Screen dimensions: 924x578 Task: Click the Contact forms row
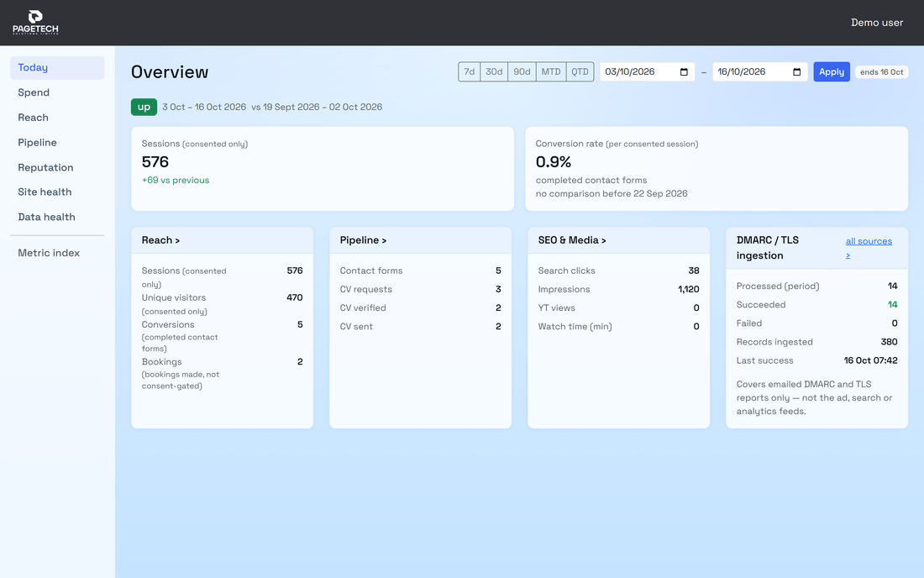click(x=420, y=271)
